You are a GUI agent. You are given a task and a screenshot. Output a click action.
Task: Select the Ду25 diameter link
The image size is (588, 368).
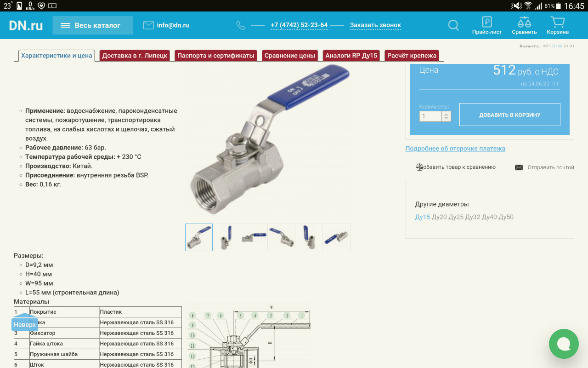click(456, 217)
